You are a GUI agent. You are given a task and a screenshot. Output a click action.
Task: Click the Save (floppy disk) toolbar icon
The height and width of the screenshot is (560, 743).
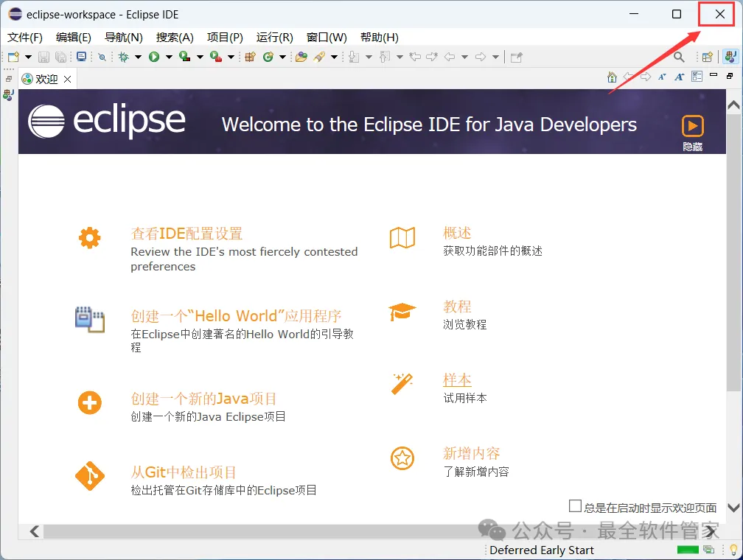pos(43,57)
